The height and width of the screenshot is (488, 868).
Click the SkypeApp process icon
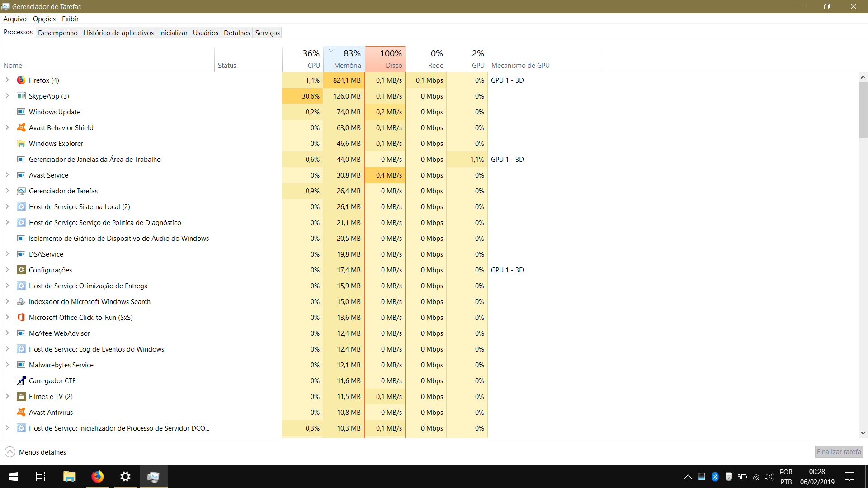click(x=21, y=96)
